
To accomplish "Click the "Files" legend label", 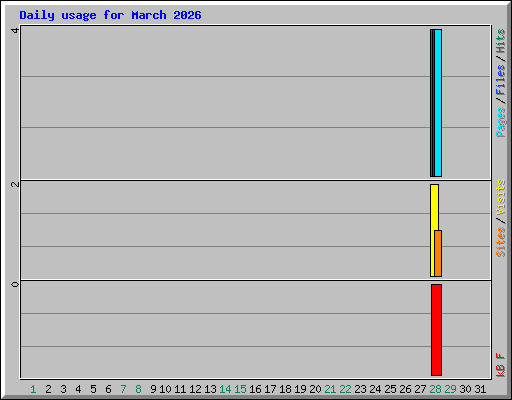I will [500, 80].
